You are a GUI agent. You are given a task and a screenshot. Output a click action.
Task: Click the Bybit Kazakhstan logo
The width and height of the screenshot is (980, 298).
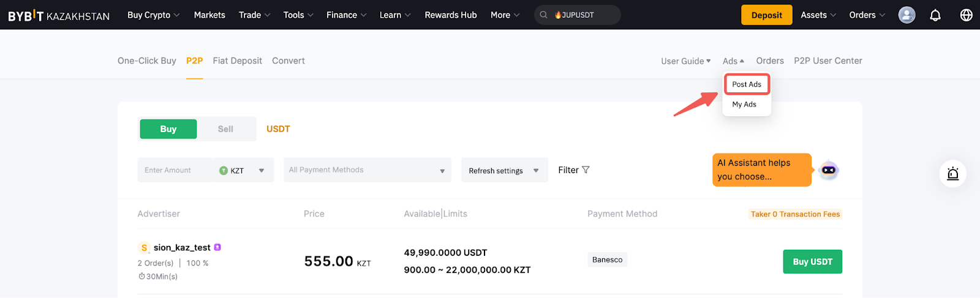tap(59, 16)
